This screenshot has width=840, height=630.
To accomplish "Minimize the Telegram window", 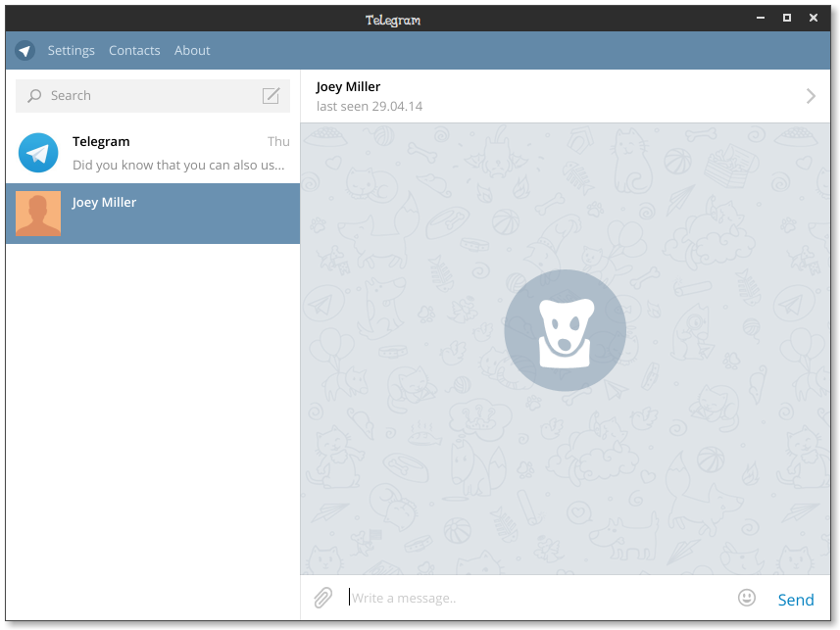I will coord(761,18).
